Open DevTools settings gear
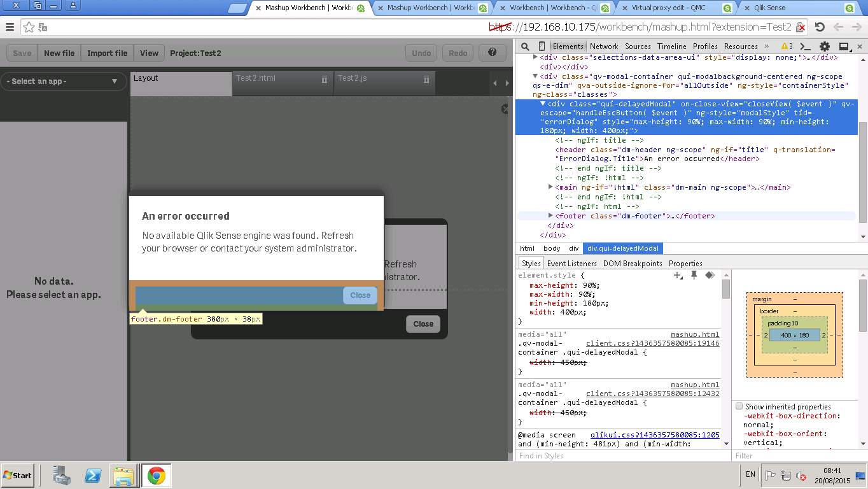868x489 pixels. tap(824, 46)
